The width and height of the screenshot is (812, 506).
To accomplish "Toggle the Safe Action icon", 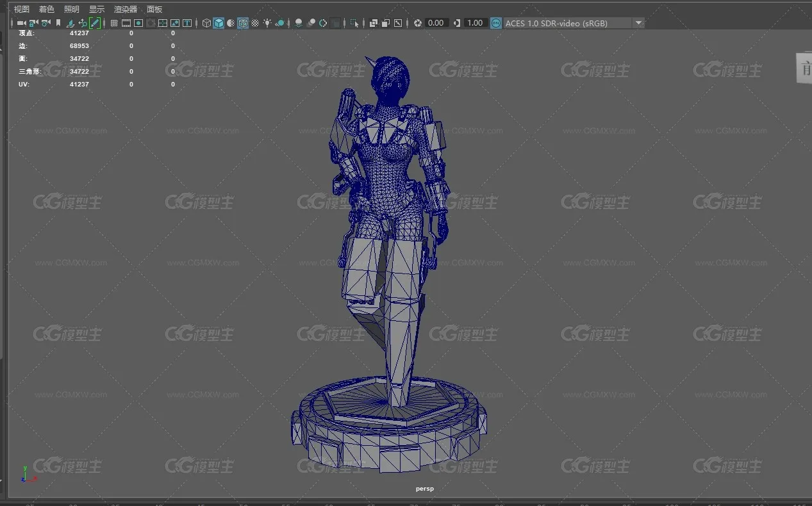I will pos(175,23).
